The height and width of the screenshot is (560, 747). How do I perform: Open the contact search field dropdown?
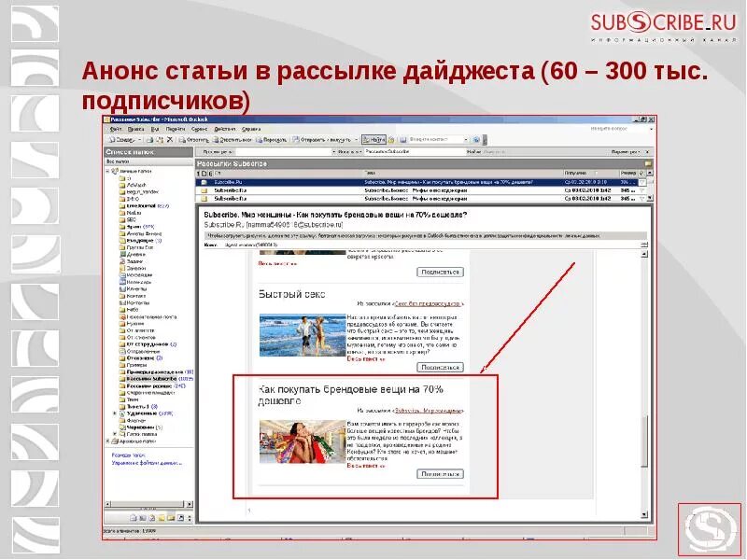pyautogui.click(x=466, y=140)
